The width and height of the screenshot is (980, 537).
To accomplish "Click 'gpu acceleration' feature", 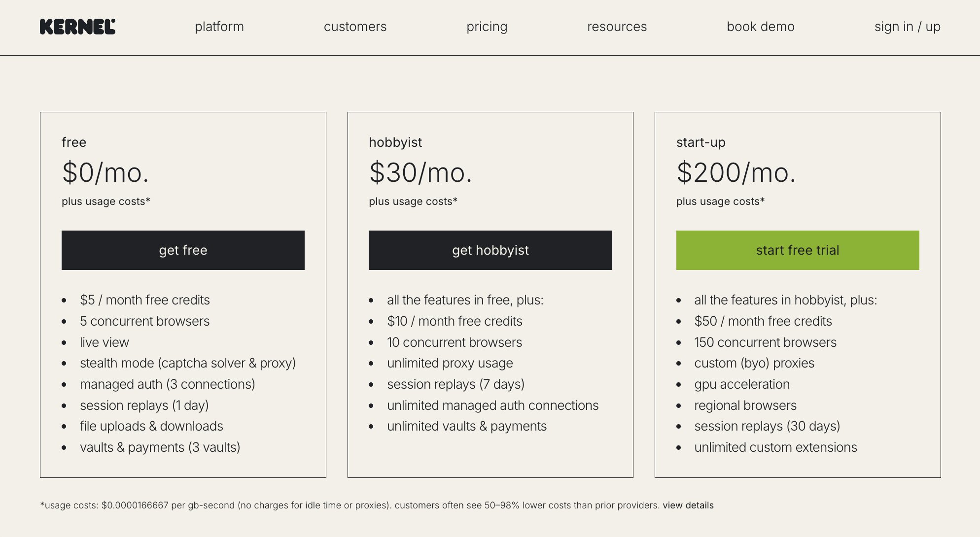I will click(x=742, y=384).
